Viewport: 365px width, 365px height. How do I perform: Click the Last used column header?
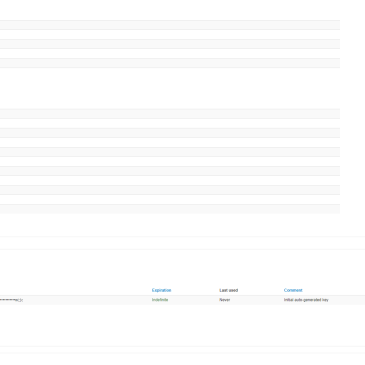(x=229, y=290)
